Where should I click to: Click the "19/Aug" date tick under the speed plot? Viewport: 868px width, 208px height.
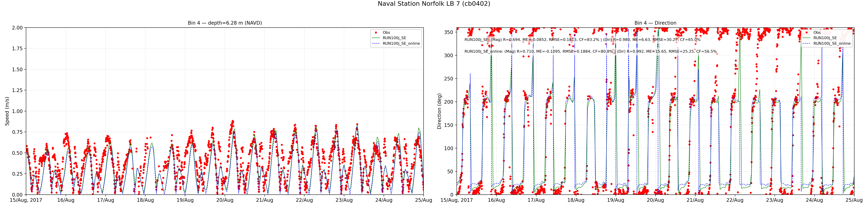pyautogui.click(x=185, y=200)
